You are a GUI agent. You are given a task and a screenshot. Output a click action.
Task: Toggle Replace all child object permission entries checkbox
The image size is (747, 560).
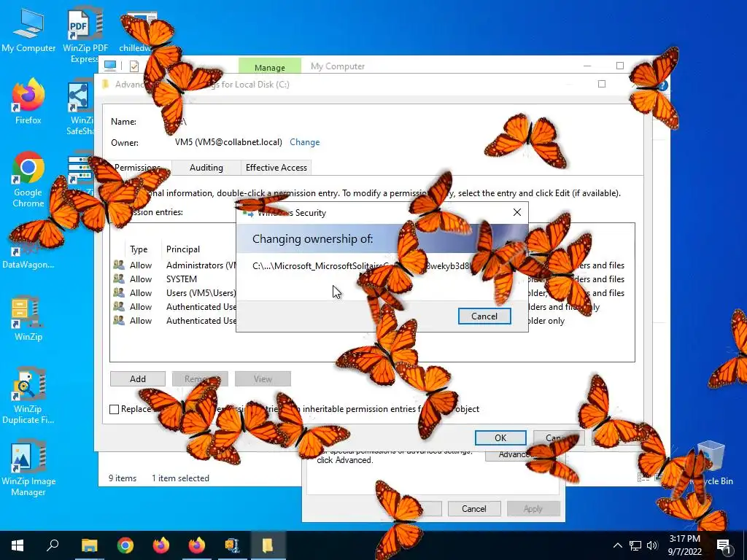[115, 409]
